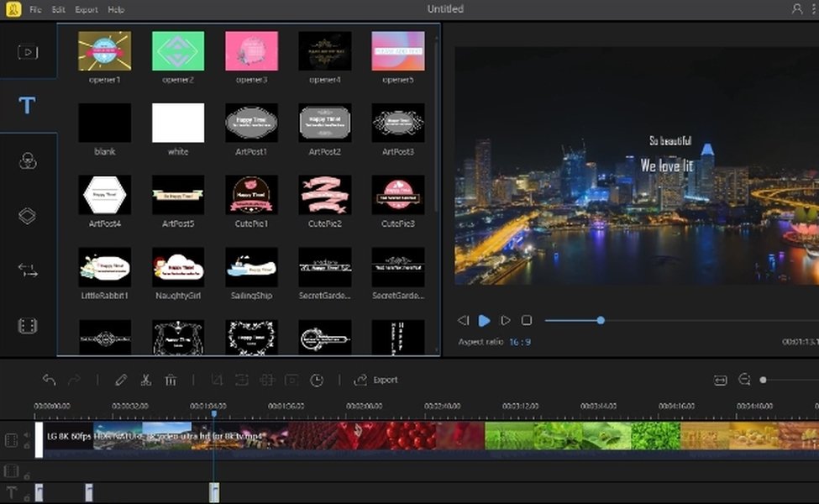Play the preview video
This screenshot has width=819, height=504.
coord(484,320)
